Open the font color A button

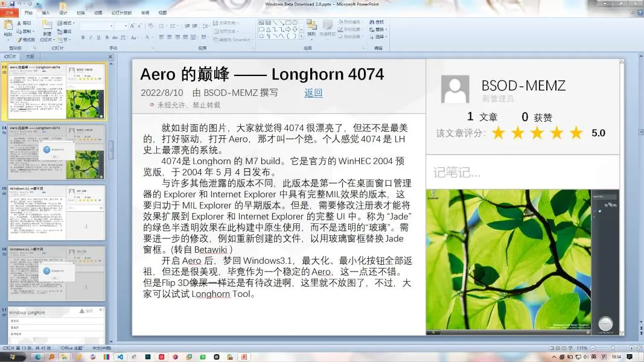point(147,37)
